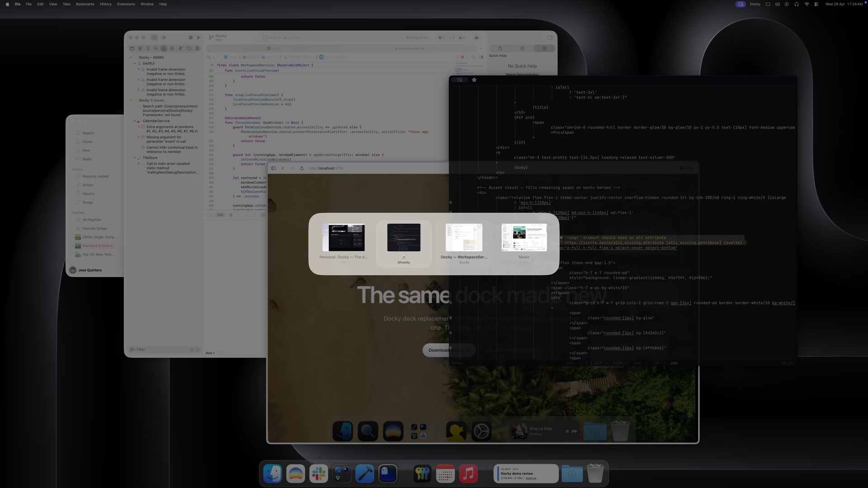Select Personal: Docky browser thumbnail in switcher
The image size is (868, 488).
344,244
